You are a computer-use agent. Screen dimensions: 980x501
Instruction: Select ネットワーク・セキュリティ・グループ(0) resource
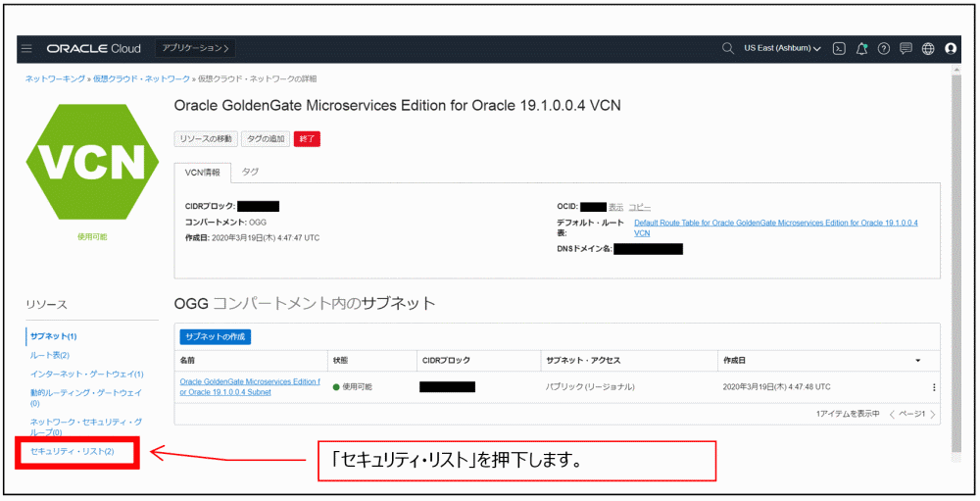86,427
